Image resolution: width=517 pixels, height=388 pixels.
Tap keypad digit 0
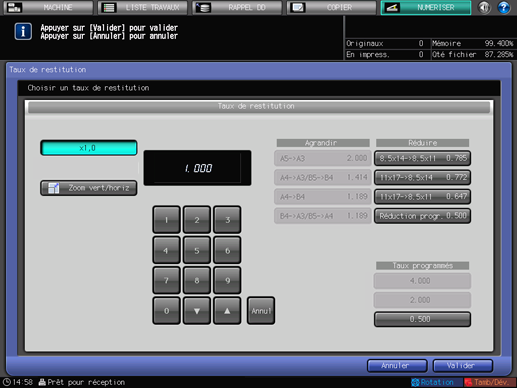pyautogui.click(x=166, y=311)
